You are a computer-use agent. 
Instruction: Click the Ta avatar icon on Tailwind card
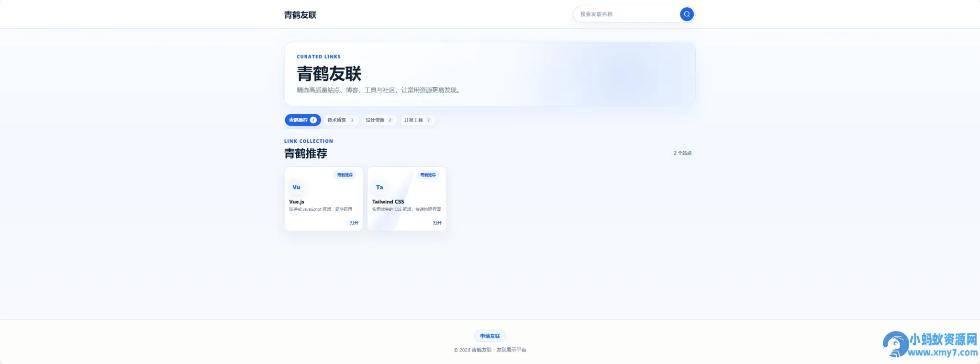click(379, 187)
